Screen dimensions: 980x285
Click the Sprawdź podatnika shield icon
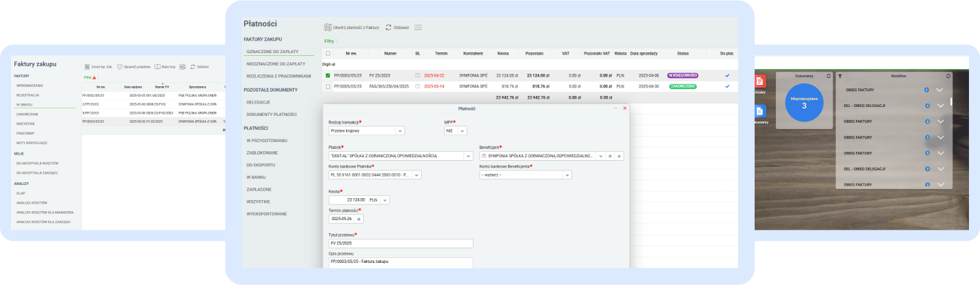(120, 67)
